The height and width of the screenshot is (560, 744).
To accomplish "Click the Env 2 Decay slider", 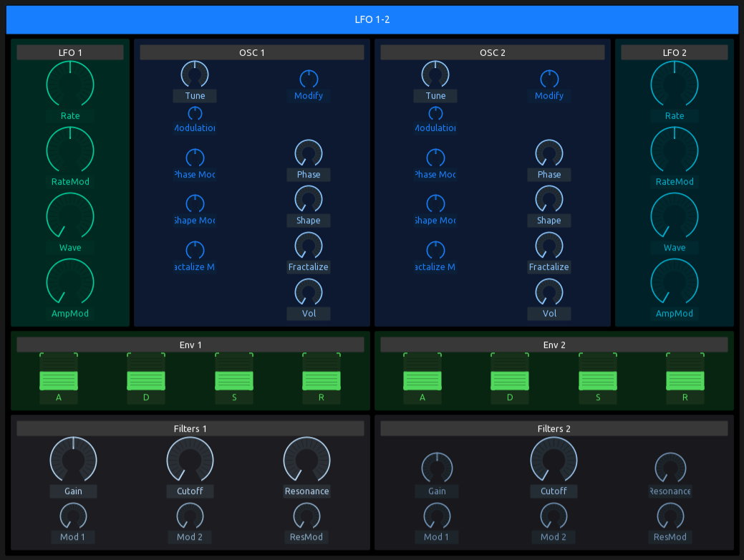I will [x=510, y=372].
